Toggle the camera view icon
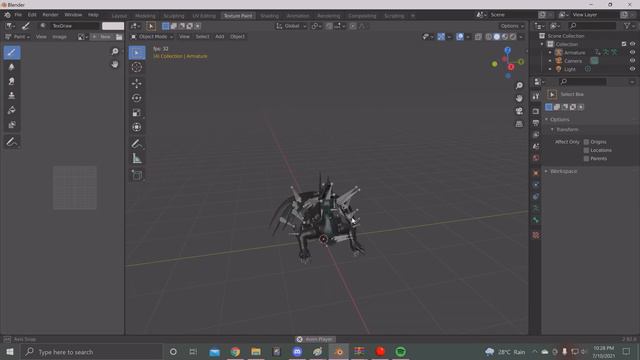Image resolution: width=640 pixels, height=360 pixels. click(x=519, y=111)
